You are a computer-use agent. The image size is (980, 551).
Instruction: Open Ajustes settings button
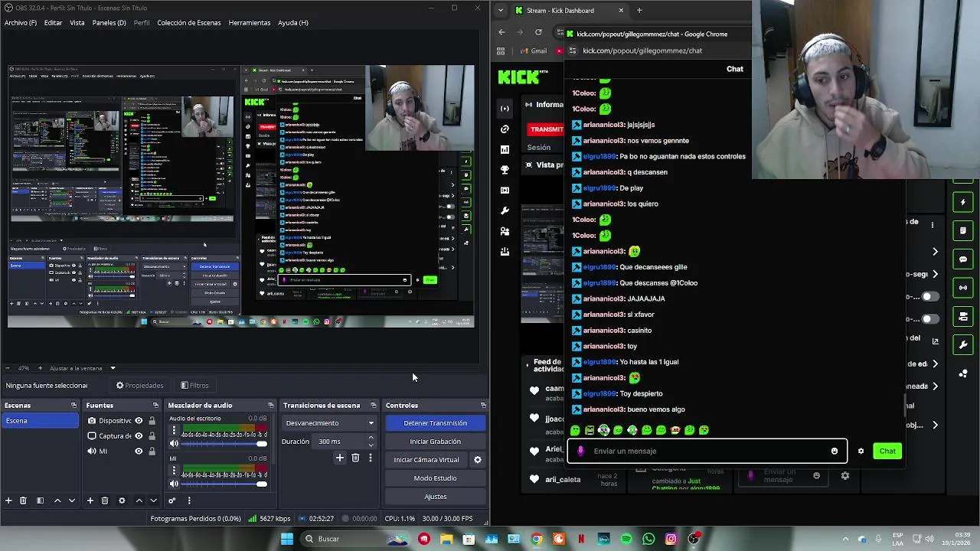coord(435,497)
